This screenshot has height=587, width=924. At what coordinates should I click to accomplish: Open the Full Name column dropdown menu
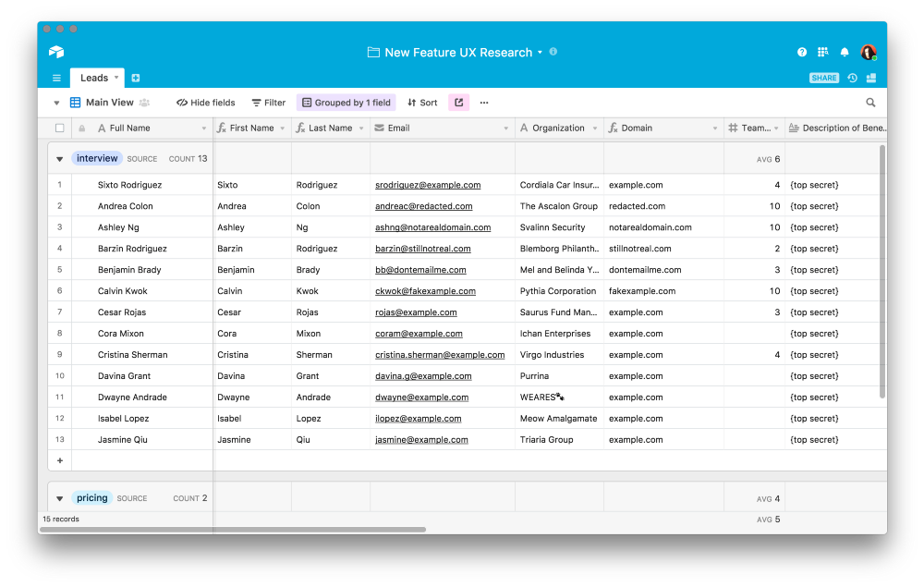pyautogui.click(x=205, y=128)
